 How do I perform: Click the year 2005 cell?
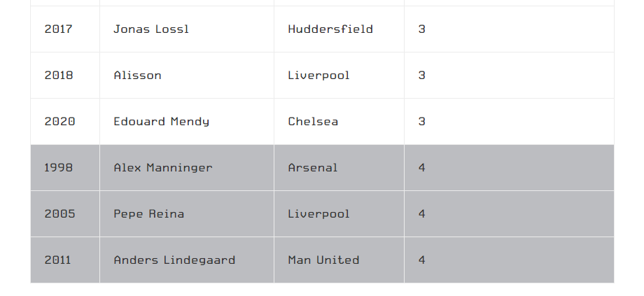[x=59, y=214]
